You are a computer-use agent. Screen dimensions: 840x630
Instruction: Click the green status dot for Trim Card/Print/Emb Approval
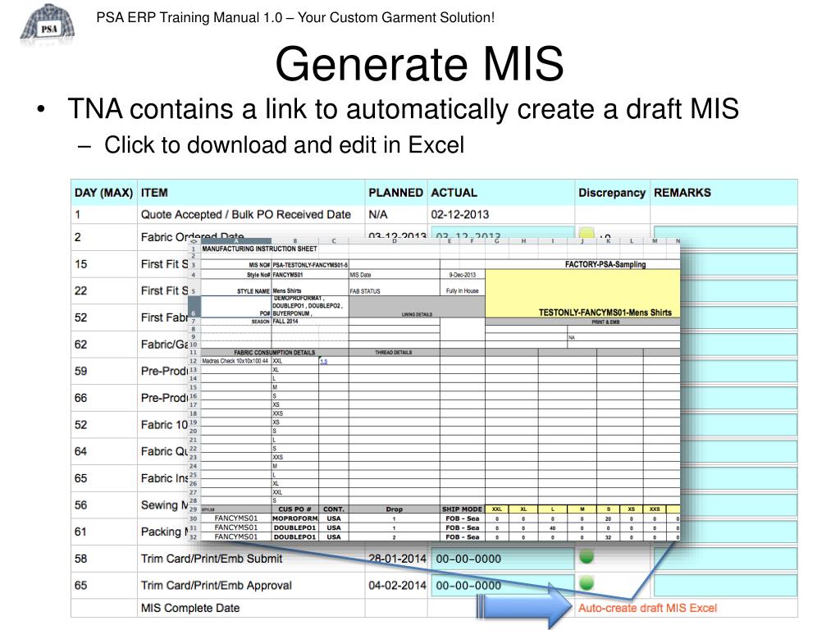[587, 583]
